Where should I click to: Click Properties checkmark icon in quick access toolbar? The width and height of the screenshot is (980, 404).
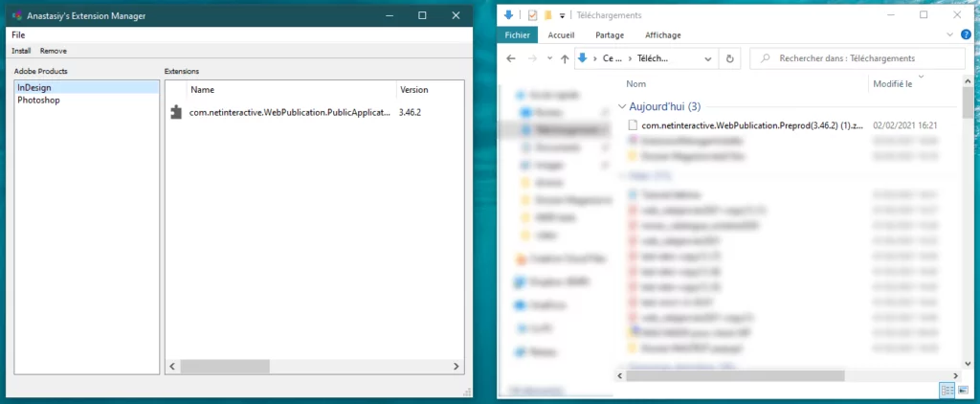tap(532, 15)
